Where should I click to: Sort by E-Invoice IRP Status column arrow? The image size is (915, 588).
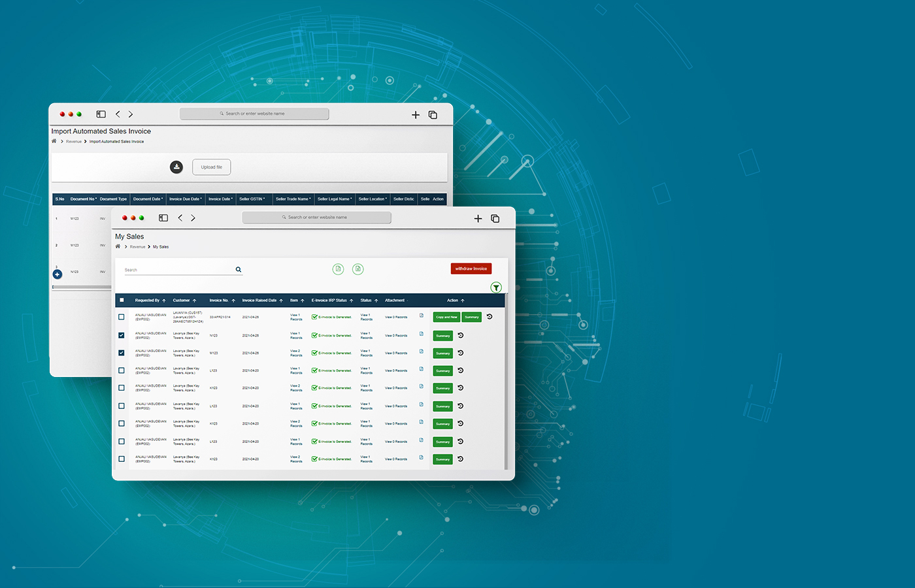coord(352,301)
